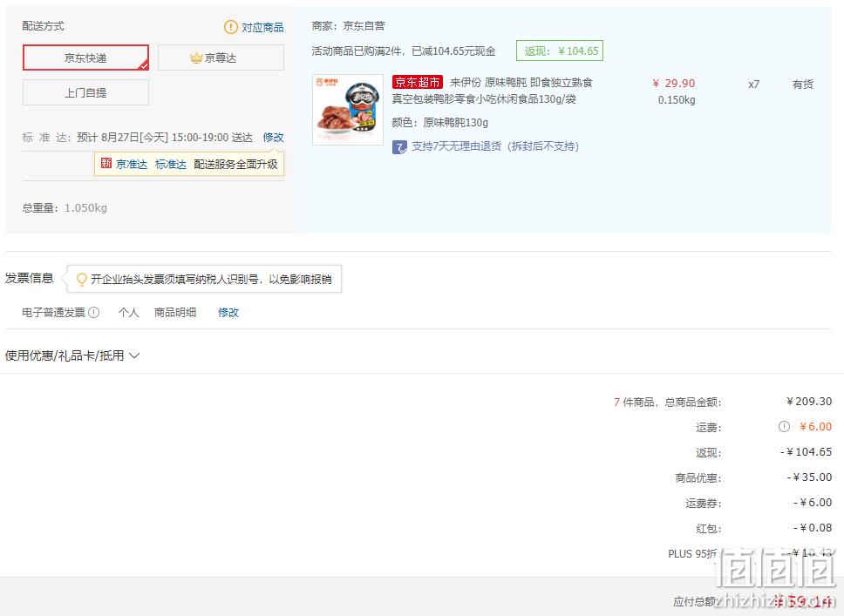Click the lightbulb icon in invoice tip

(x=81, y=279)
